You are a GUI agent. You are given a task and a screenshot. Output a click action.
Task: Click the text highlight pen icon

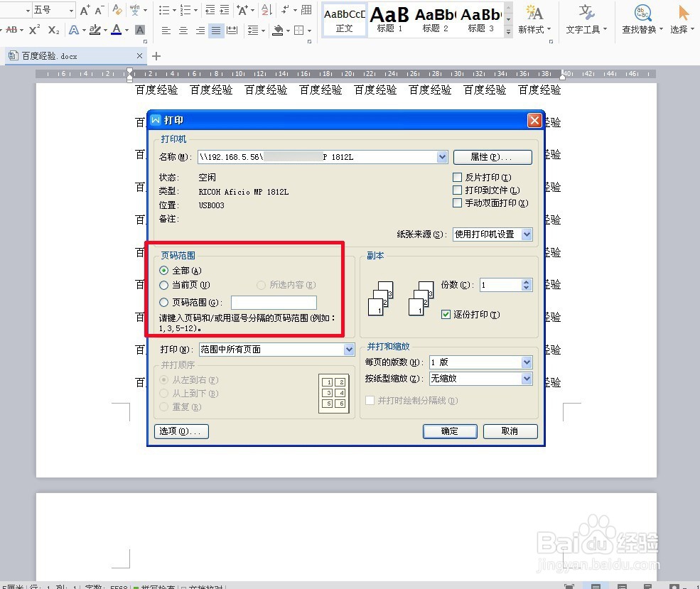click(x=95, y=30)
